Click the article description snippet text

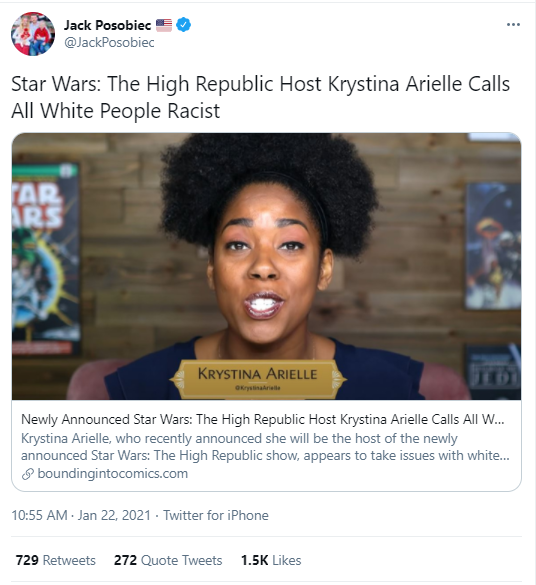pyautogui.click(x=265, y=447)
